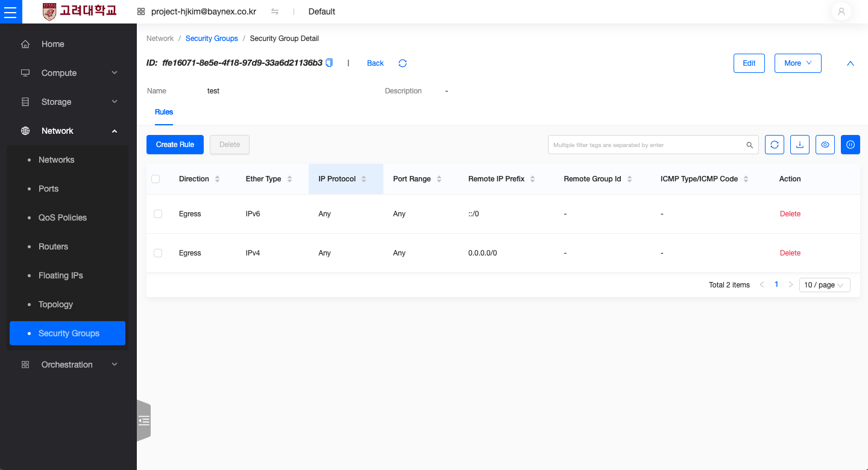The width and height of the screenshot is (868, 470).
Task: Click the Korea University logo
Action: (x=80, y=11)
